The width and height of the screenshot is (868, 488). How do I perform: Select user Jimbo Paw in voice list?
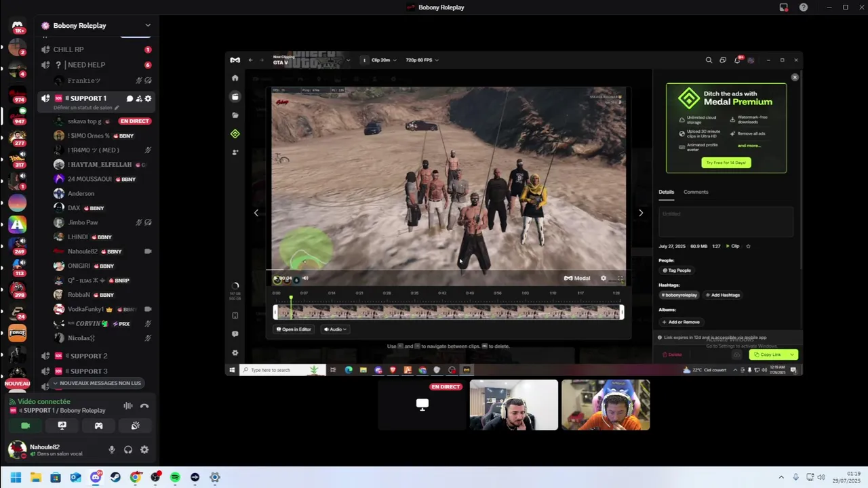click(102, 222)
